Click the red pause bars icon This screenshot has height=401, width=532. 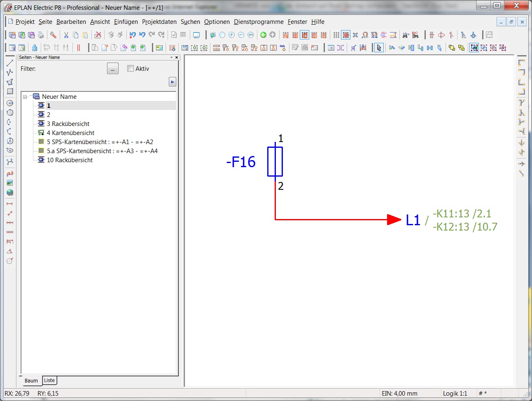click(79, 48)
